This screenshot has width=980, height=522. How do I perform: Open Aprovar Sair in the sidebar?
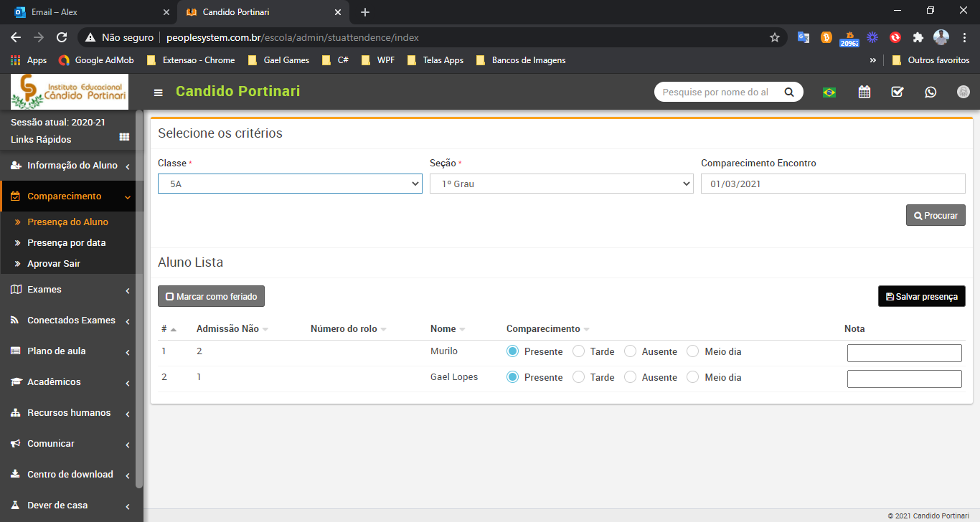pyautogui.click(x=54, y=263)
